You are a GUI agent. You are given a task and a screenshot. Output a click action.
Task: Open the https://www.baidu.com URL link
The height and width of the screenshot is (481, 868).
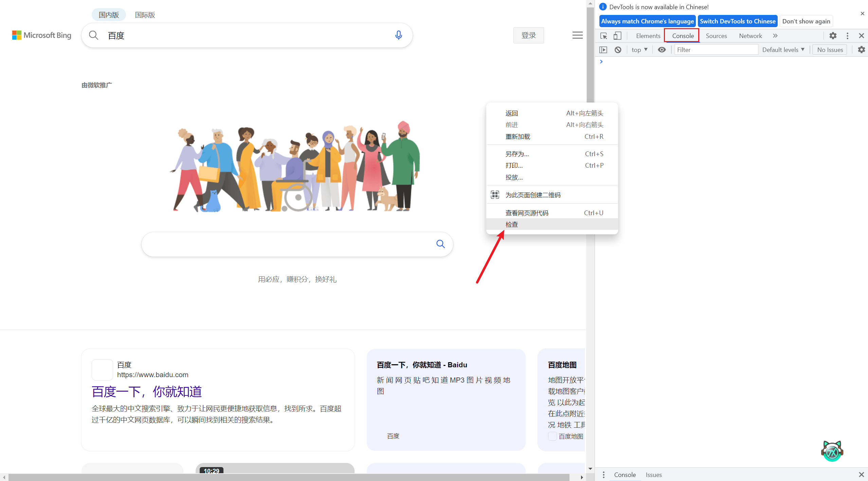point(153,375)
